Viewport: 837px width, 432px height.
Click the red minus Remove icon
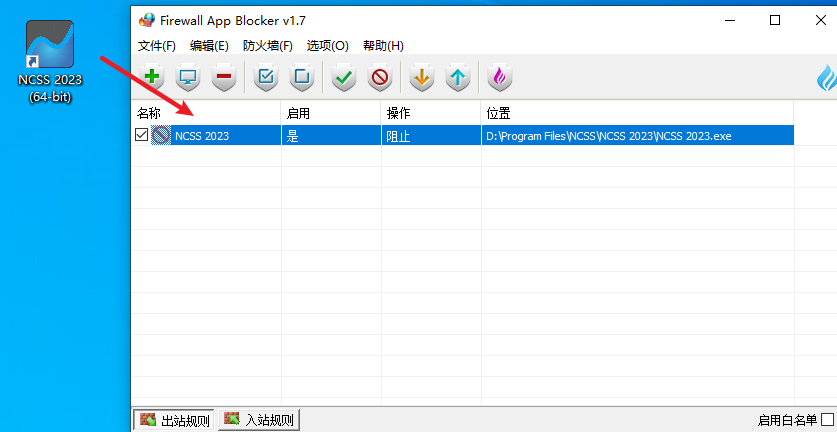223,77
